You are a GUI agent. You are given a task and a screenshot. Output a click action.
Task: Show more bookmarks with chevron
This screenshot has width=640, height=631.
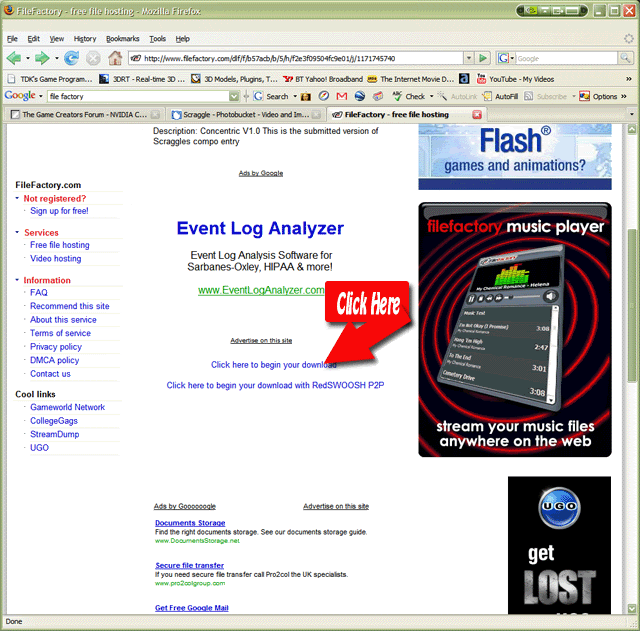pyautogui.click(x=629, y=79)
